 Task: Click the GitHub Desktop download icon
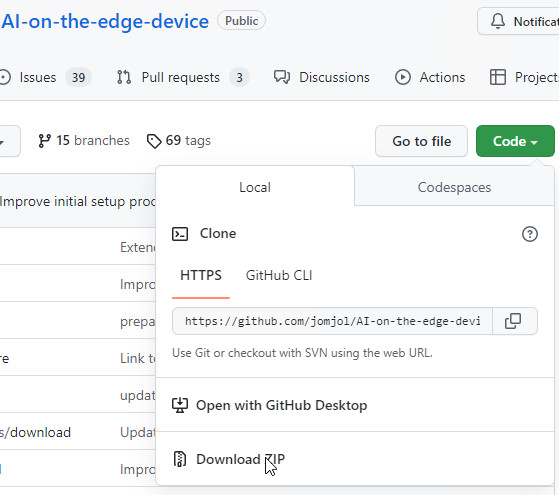click(180, 405)
